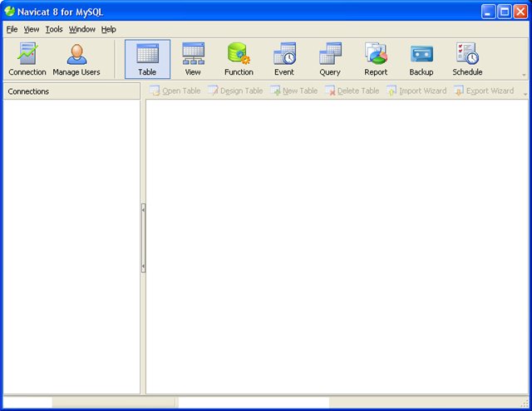This screenshot has width=532, height=411.
Task: Open the Window menu
Action: pyautogui.click(x=82, y=30)
